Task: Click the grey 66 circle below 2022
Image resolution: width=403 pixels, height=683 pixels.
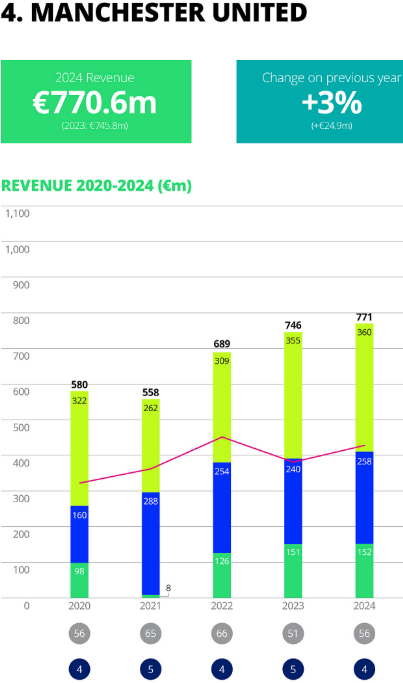Action: pyautogui.click(x=222, y=633)
